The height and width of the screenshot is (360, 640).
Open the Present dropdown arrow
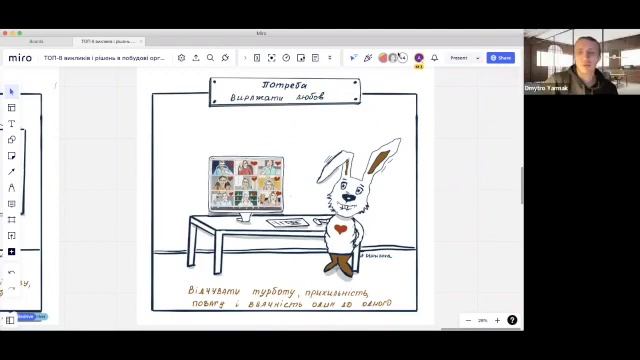click(478, 58)
